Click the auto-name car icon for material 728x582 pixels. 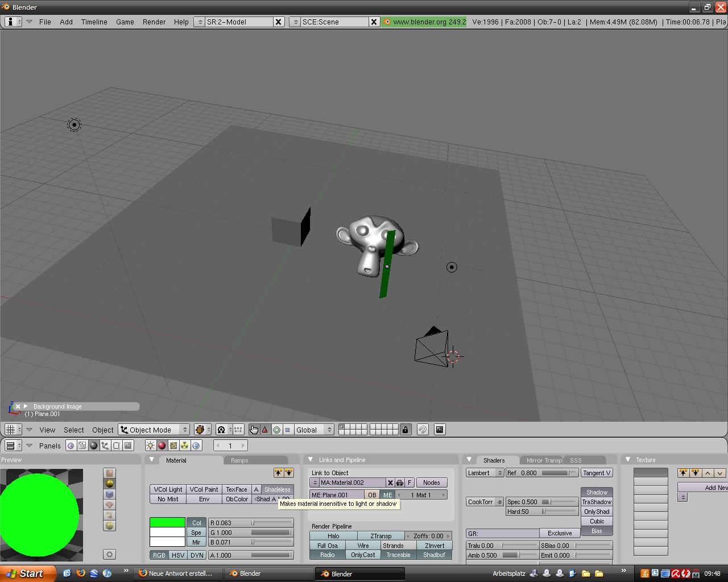pos(400,483)
